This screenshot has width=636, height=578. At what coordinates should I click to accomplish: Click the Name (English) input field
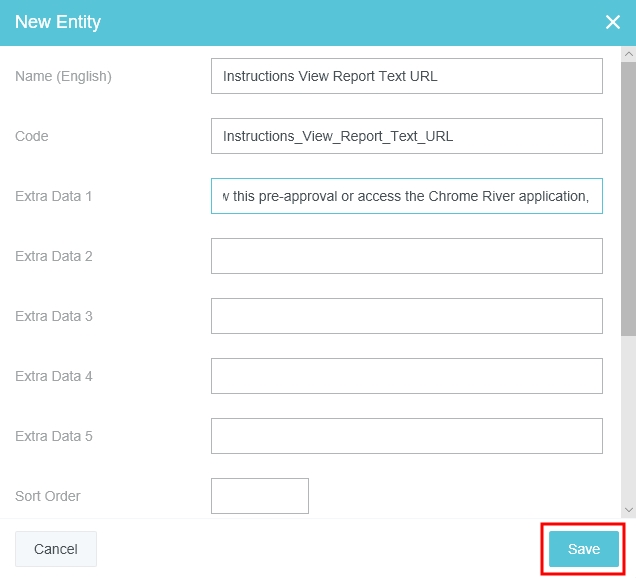click(406, 76)
